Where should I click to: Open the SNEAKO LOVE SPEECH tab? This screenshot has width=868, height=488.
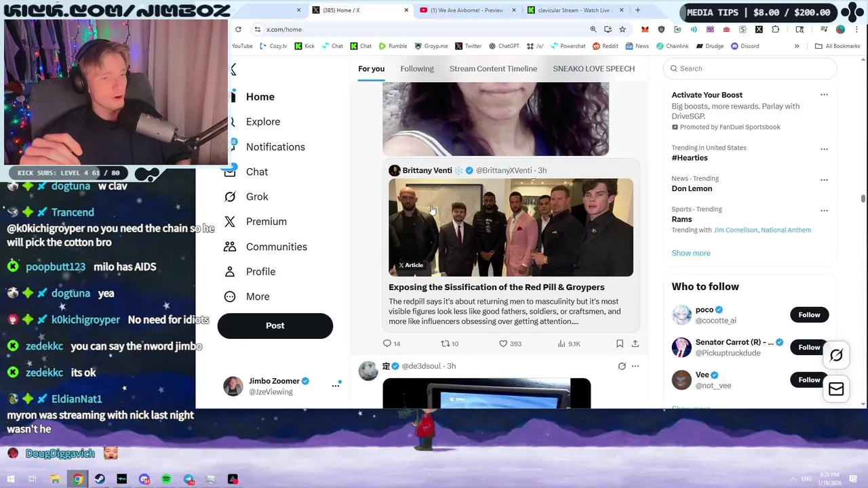[593, 68]
